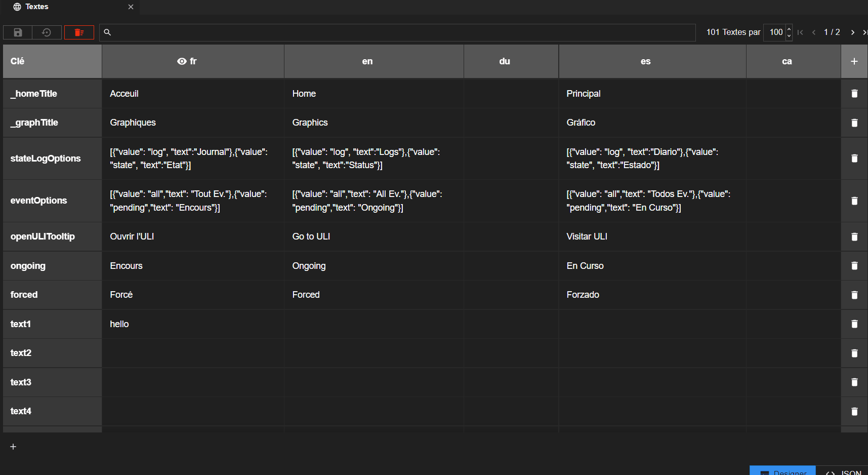The width and height of the screenshot is (868, 475).
Task: Toggle the eye icon on the fr column
Action: pos(182,61)
